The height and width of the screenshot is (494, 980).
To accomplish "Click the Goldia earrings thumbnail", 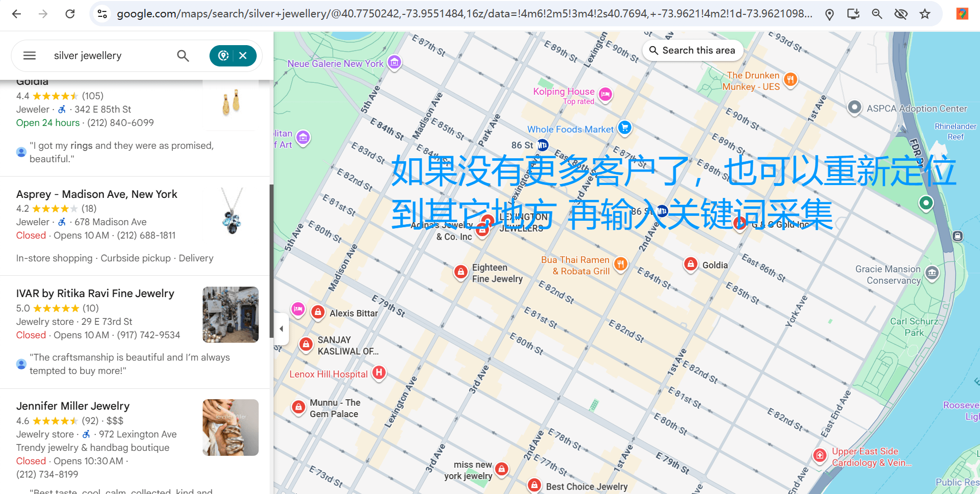I will coord(231,103).
